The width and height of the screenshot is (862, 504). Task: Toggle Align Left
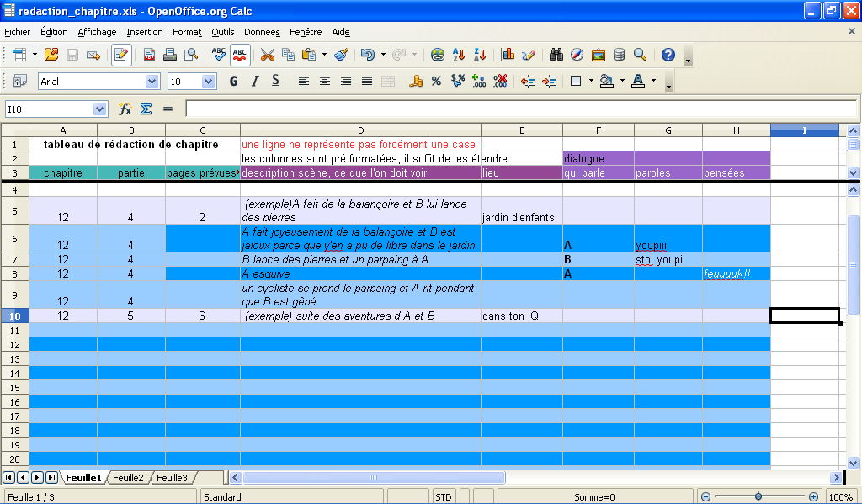tap(303, 82)
